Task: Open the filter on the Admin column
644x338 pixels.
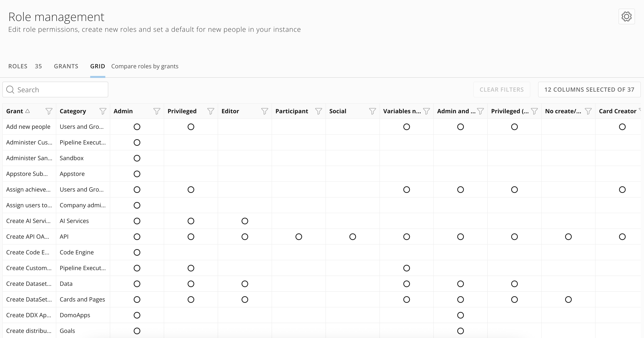Action: point(156,111)
